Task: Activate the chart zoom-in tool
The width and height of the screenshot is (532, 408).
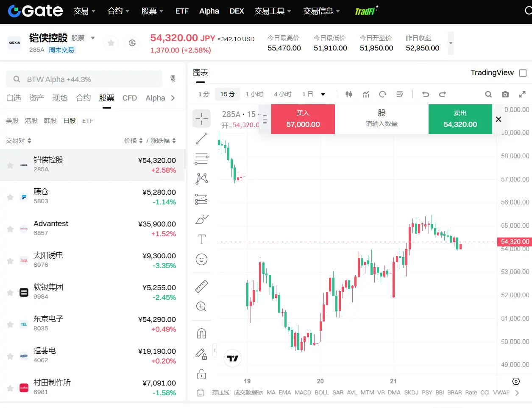Action: coord(201,306)
